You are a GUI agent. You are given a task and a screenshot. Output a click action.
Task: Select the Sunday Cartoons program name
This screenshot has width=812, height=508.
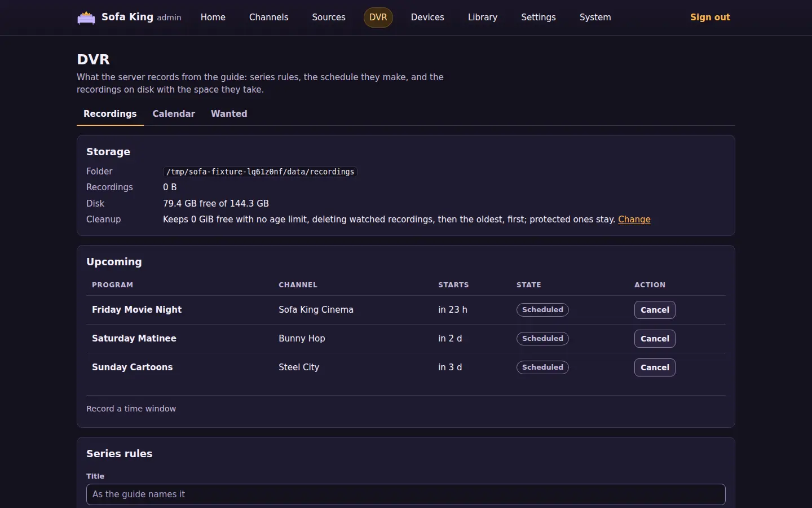click(133, 367)
